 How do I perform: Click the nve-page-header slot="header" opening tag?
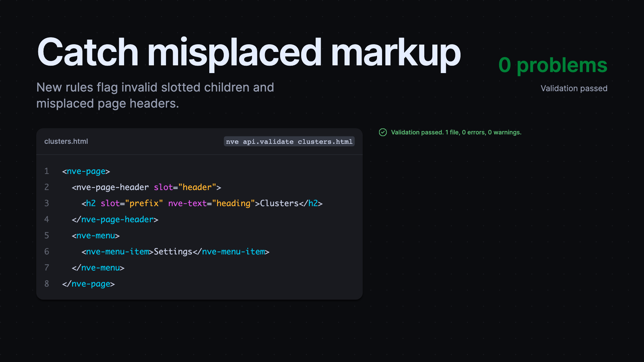pyautogui.click(x=147, y=187)
